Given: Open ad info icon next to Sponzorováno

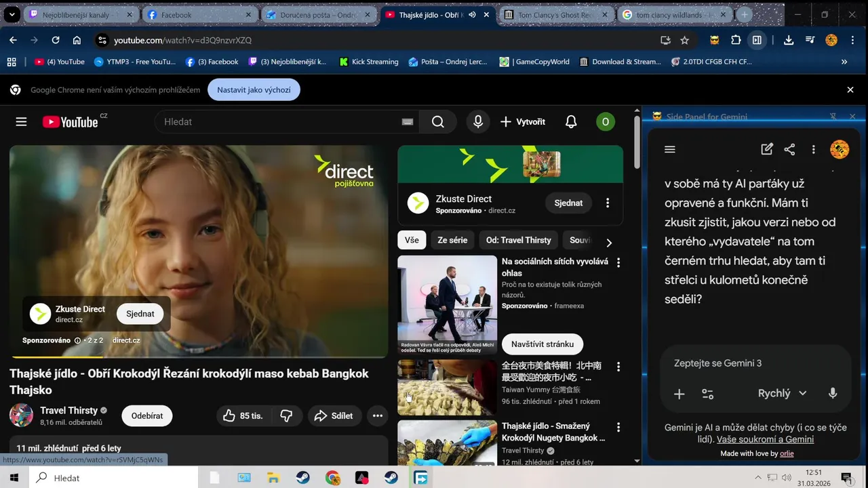Looking at the screenshot, I should tap(77, 340).
